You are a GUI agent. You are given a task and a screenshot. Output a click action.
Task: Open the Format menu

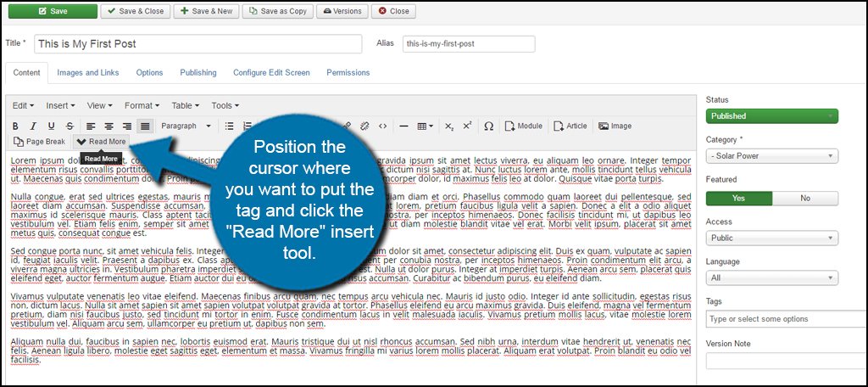[x=142, y=105]
